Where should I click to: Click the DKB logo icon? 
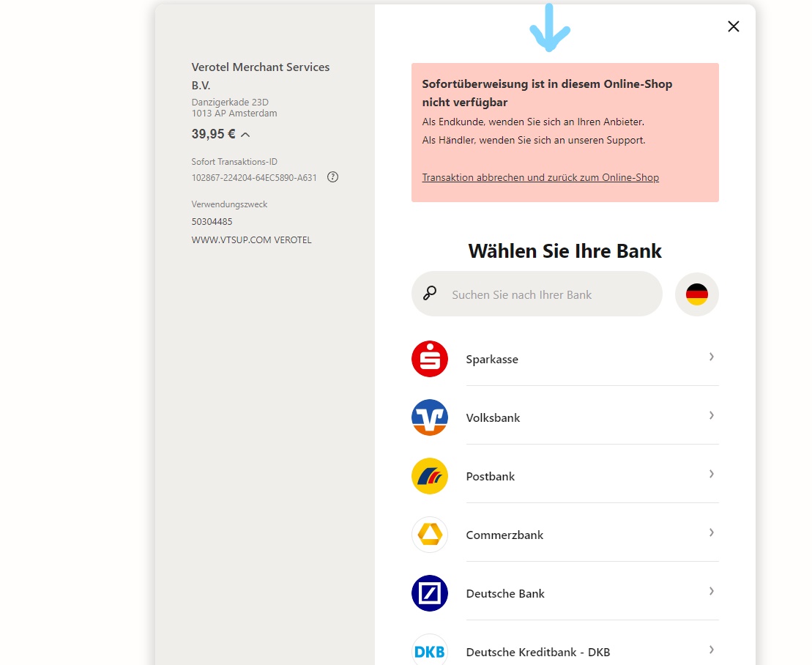(x=430, y=651)
